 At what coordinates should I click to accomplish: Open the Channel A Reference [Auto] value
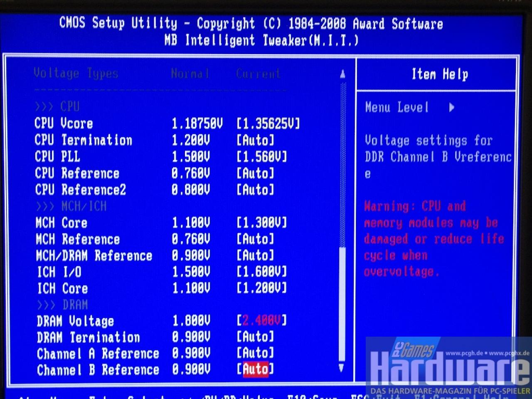click(255, 352)
